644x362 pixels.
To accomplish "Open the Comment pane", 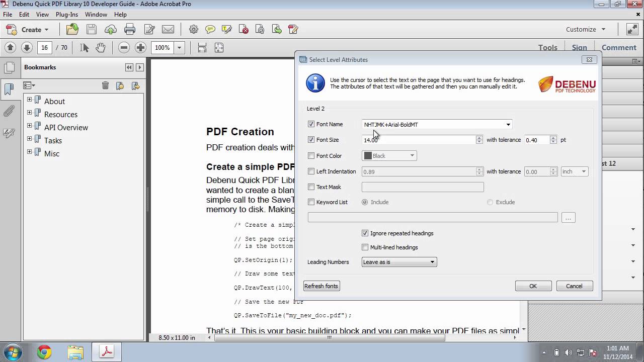I will (x=619, y=48).
